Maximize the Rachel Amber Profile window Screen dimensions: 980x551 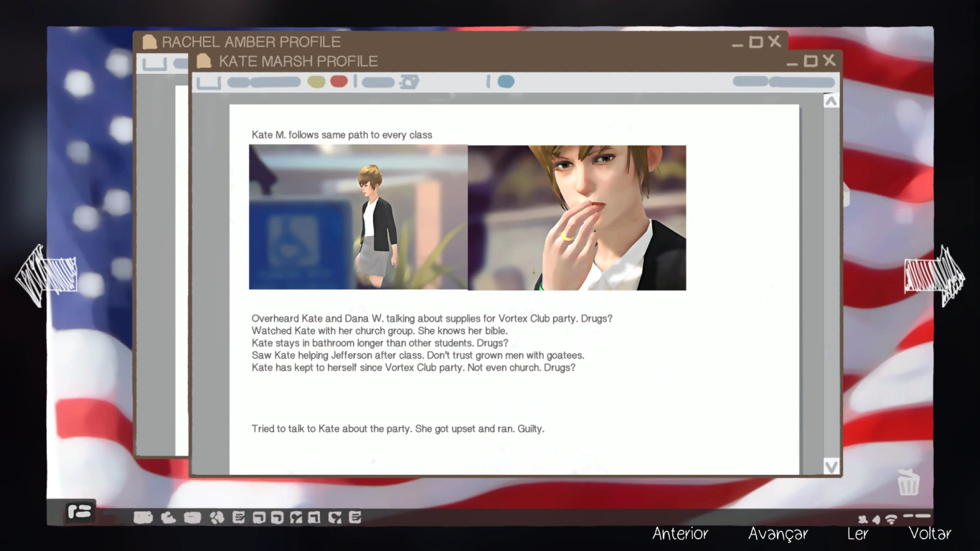(756, 42)
